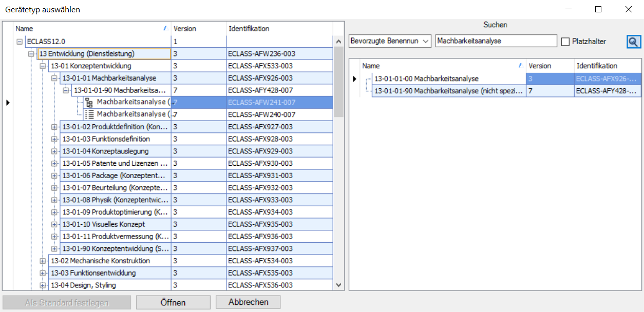
Task: Collapse the 13 Entwicklung (Dienstleistung) node
Action: click(x=31, y=53)
